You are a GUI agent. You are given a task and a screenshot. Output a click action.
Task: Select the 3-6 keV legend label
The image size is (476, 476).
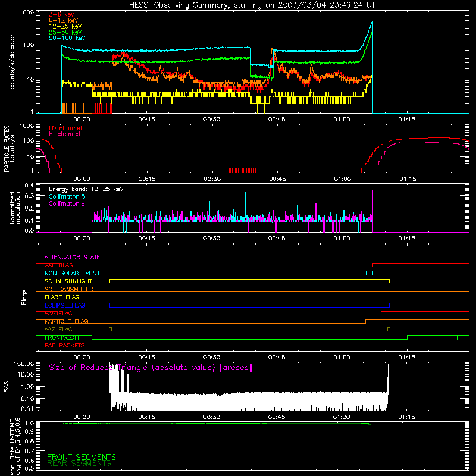click(x=61, y=14)
